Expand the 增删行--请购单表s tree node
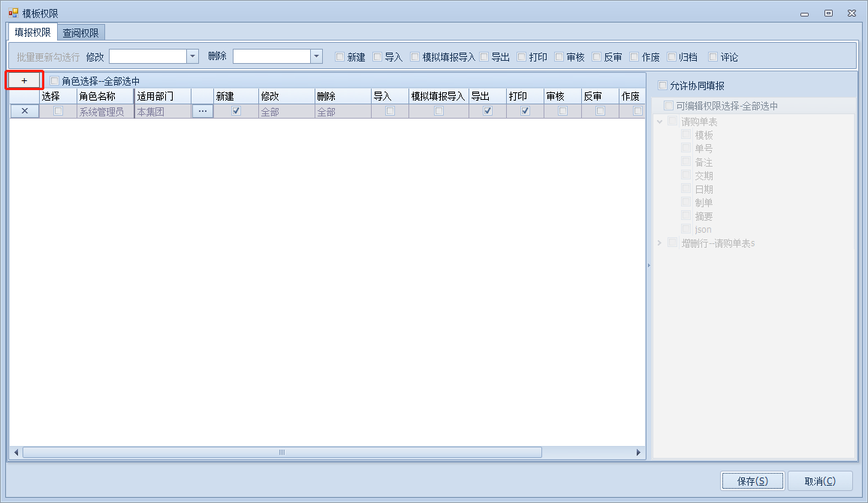The image size is (868, 503). (659, 243)
